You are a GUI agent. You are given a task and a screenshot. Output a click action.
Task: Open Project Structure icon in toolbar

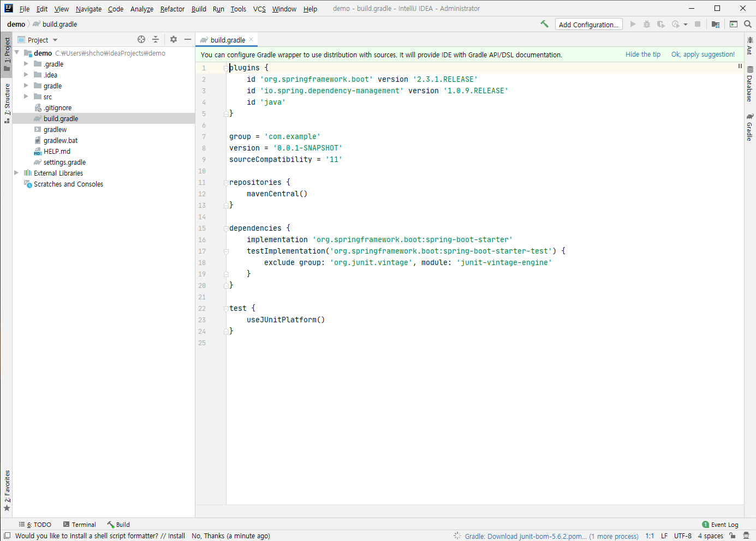(716, 24)
